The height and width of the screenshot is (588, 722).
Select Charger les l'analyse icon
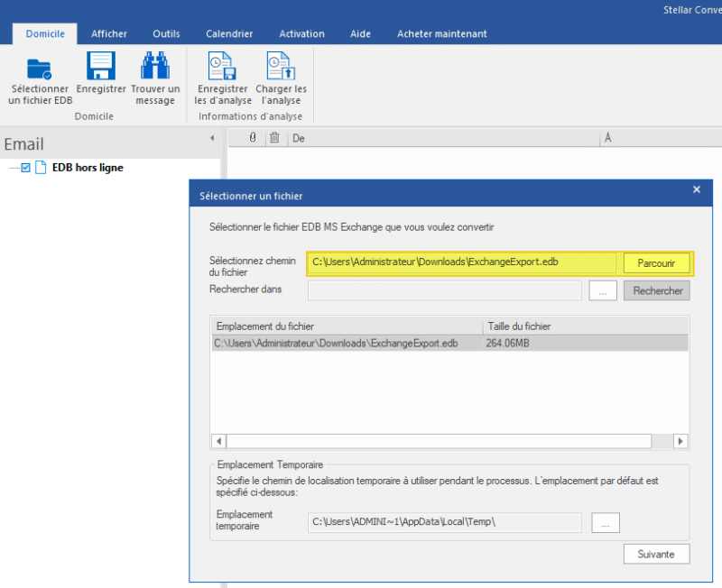tap(281, 68)
